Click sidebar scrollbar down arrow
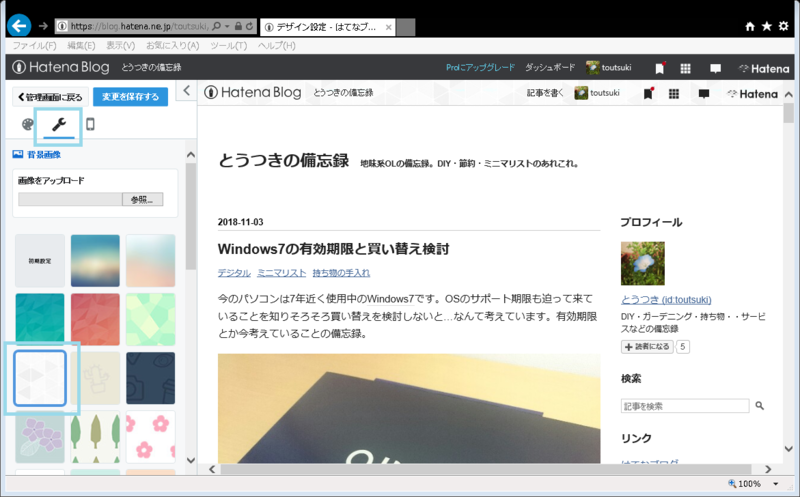Image resolution: width=800 pixels, height=497 pixels. (191, 460)
